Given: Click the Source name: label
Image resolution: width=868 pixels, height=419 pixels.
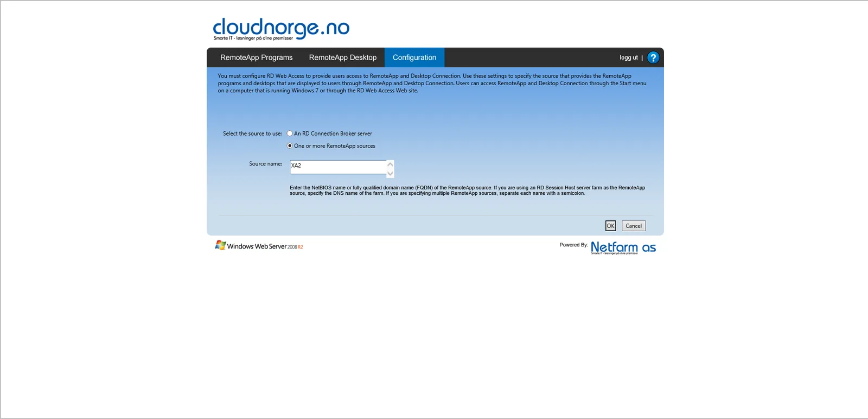Looking at the screenshot, I should pos(265,164).
